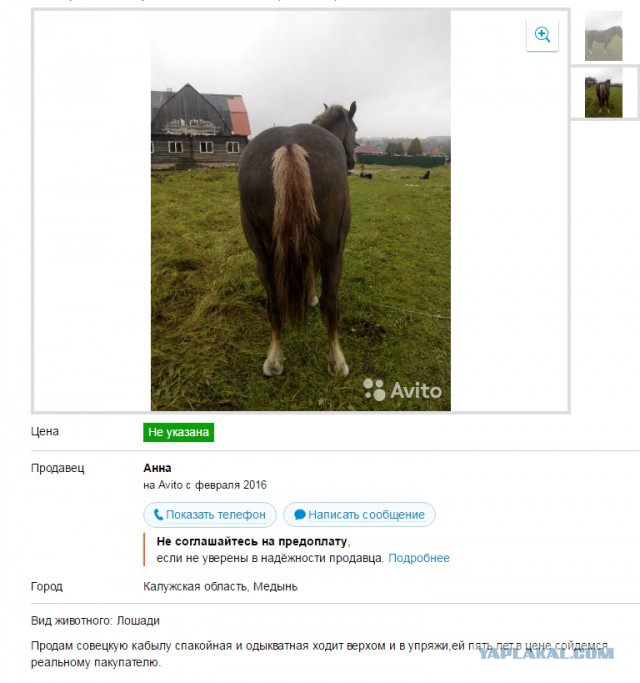This screenshot has height=683, width=640.
Task: Click the Вид животного: Лошади line
Action: pos(95,620)
